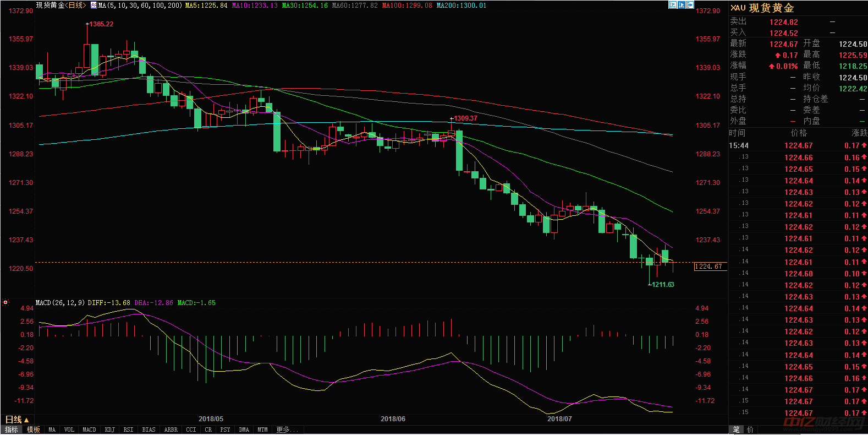Click the 卖出 price 1224.82
868x435 pixels.
point(783,22)
